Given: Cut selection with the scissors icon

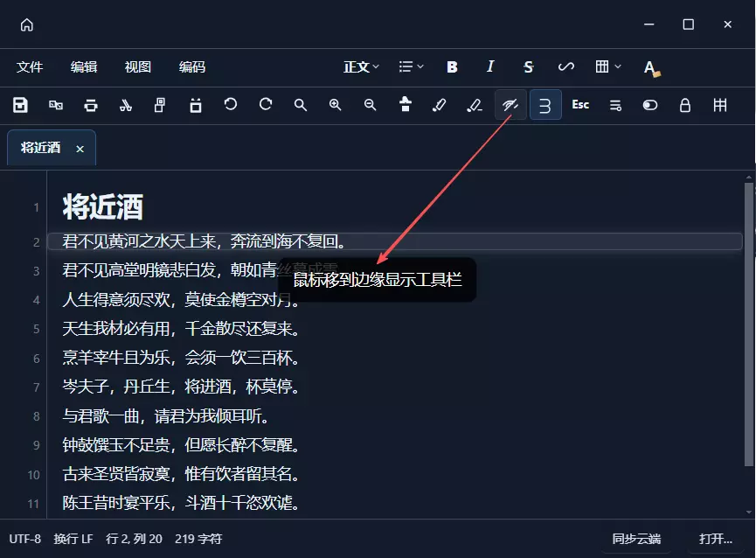Looking at the screenshot, I should 125,105.
